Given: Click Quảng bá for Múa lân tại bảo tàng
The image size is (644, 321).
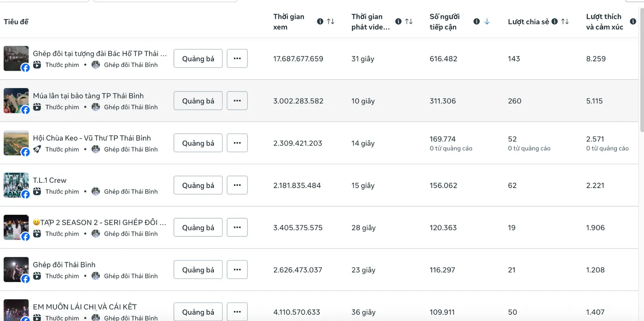Looking at the screenshot, I should [x=198, y=101].
